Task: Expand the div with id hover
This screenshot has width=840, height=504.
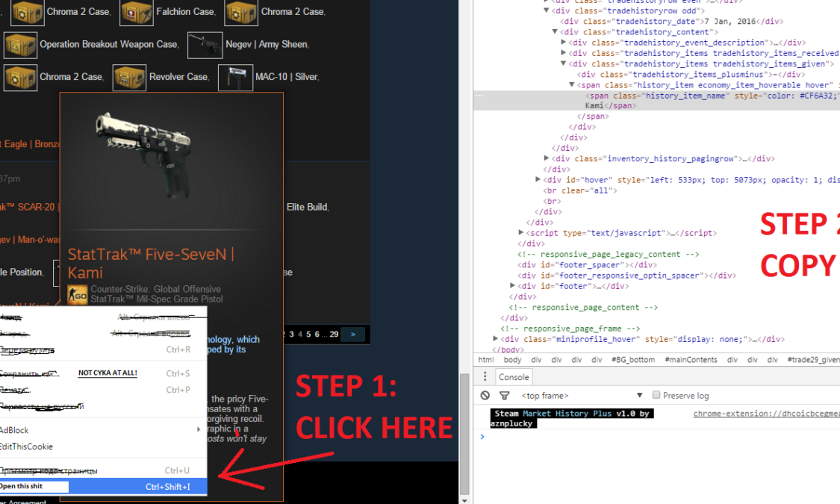Action: (x=538, y=179)
